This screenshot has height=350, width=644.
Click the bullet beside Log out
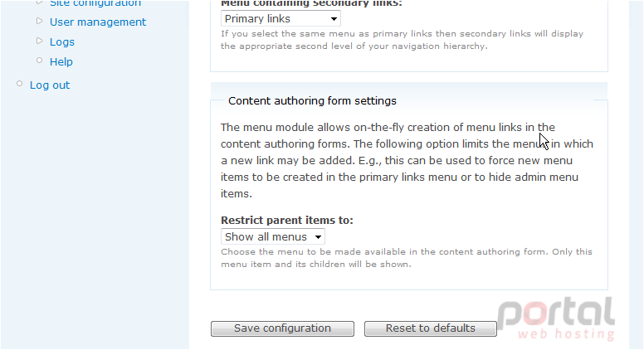tap(19, 84)
